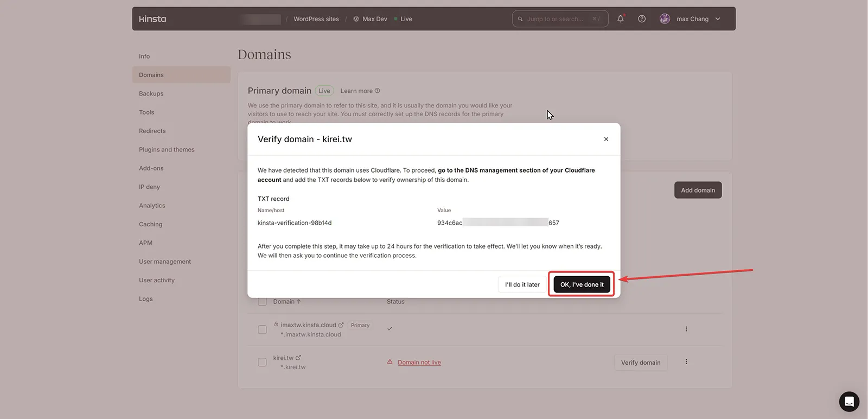868x419 pixels.
Task: Click the *.imaxtw.kinsta.cloud wildcard text
Action: 311,335
